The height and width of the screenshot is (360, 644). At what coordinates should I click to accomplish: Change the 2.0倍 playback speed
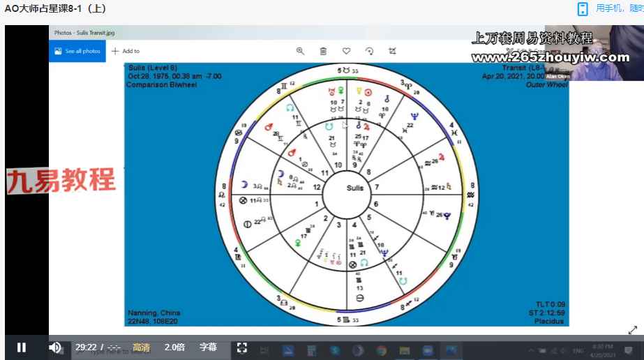pos(174,347)
